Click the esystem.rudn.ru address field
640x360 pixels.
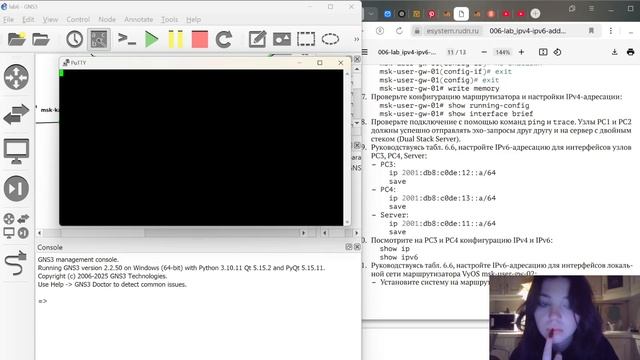click(x=452, y=31)
